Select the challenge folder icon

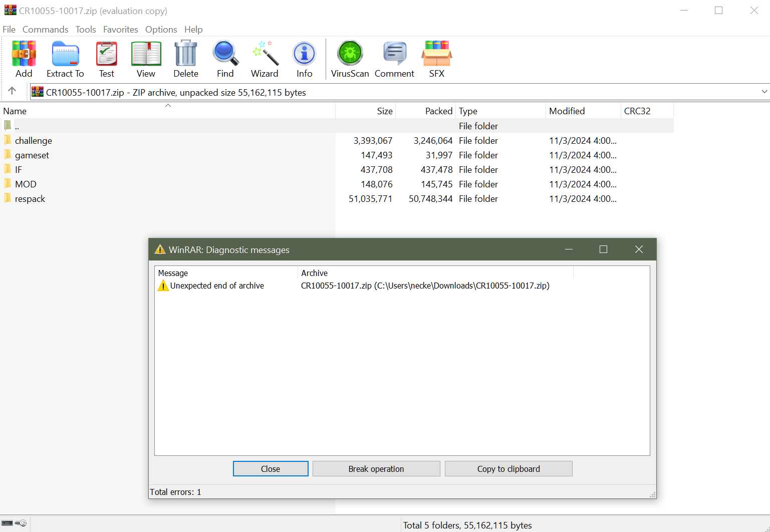pyautogui.click(x=8, y=140)
